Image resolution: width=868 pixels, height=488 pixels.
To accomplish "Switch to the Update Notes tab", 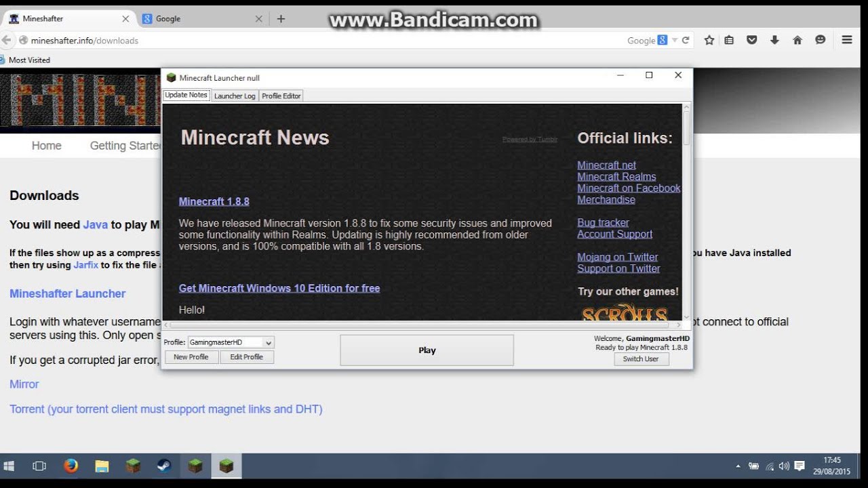I will click(186, 95).
